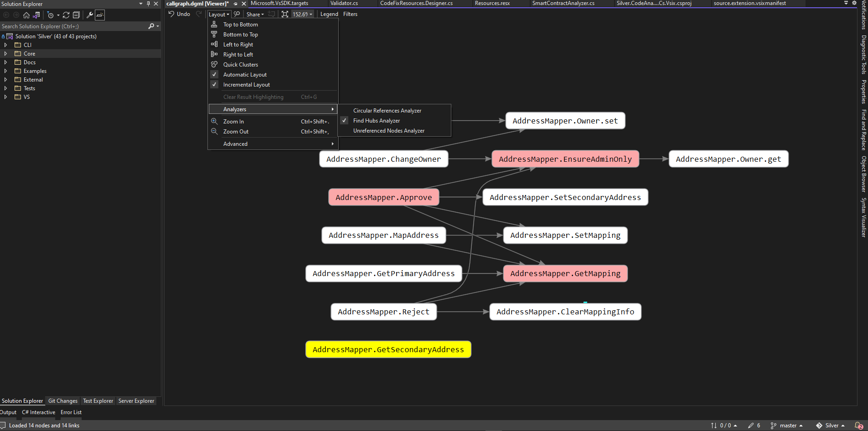This screenshot has width=868, height=431.
Task: Click Zoom In magnifier icon
Action: [214, 121]
